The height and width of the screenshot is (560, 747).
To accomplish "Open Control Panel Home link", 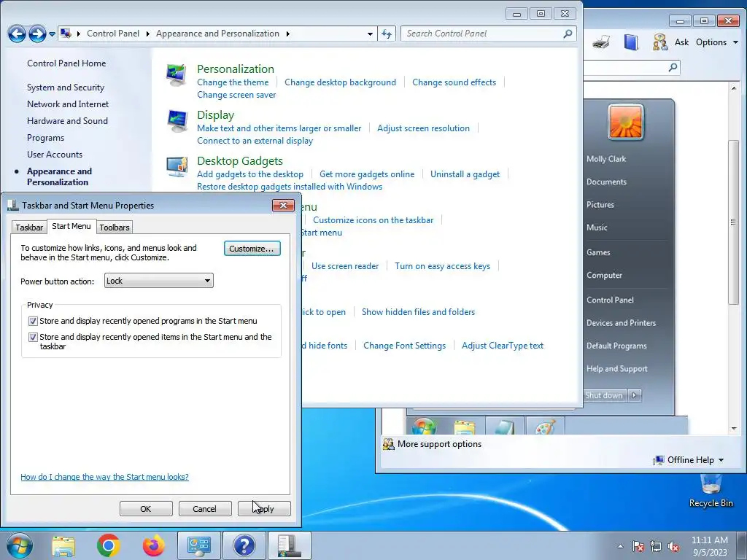I will 66,63.
